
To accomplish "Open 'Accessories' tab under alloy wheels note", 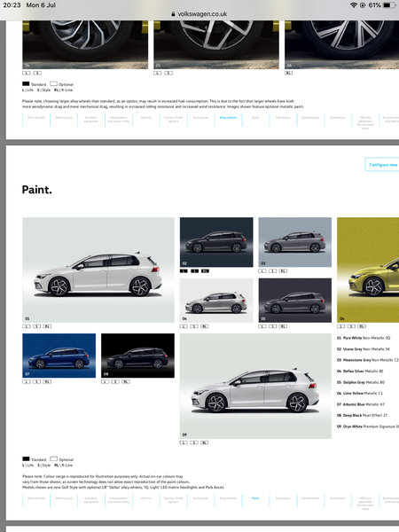I will pyautogui.click(x=201, y=118).
